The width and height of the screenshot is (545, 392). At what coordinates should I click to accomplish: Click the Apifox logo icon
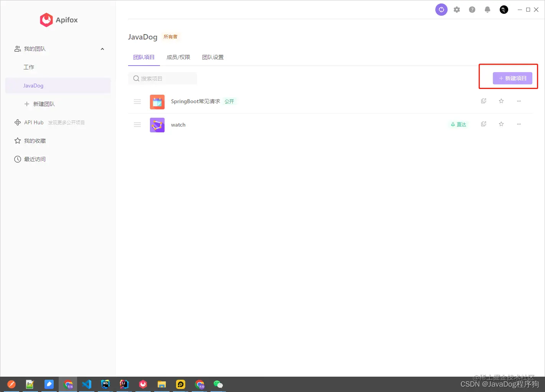[46, 20]
